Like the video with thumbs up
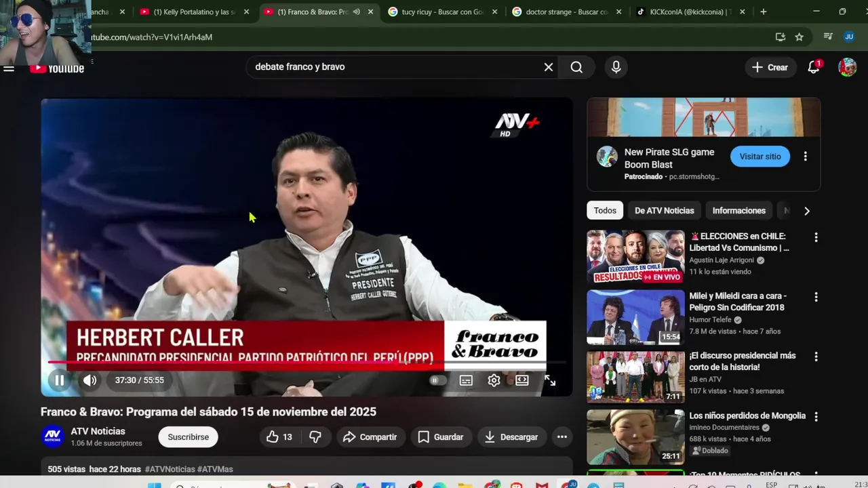This screenshot has width=868, height=488. (281, 437)
